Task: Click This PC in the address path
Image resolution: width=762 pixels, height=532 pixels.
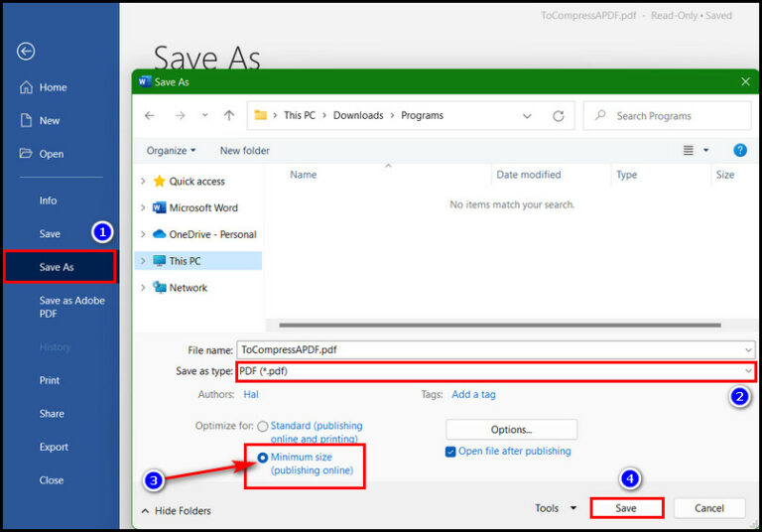Action: coord(300,115)
